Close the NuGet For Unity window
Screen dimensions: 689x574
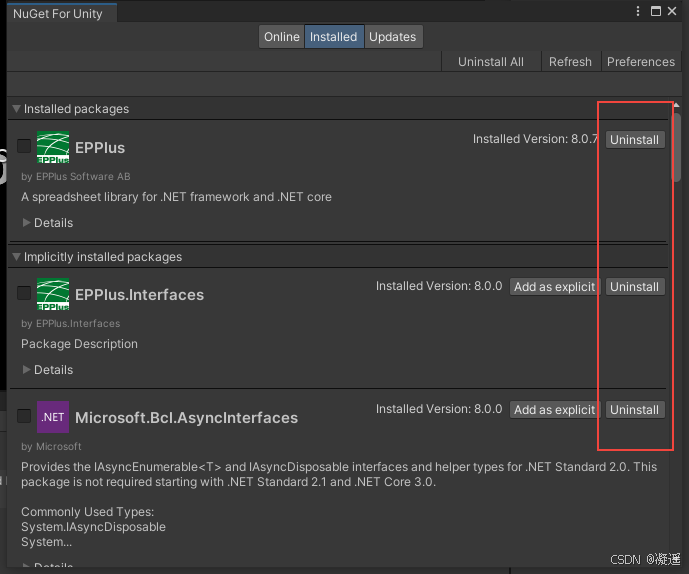click(x=672, y=11)
